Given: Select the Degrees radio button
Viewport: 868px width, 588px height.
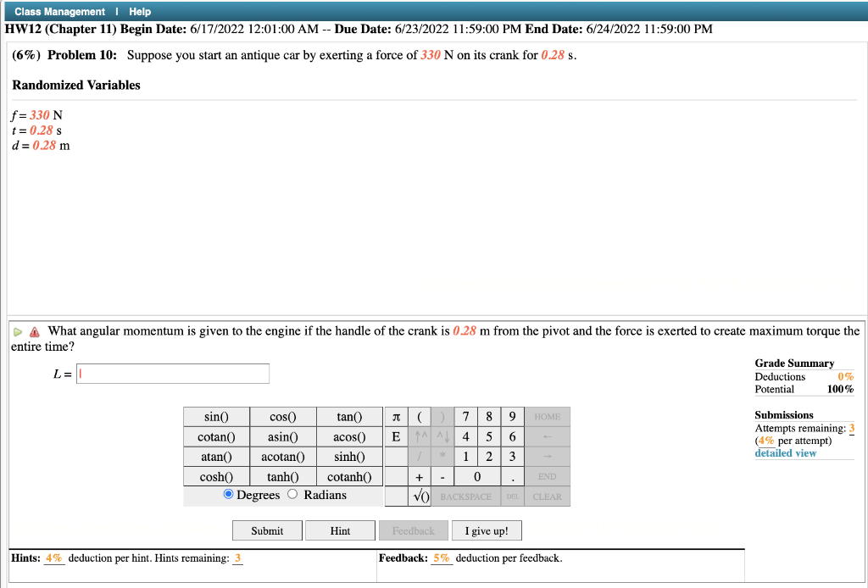Looking at the screenshot, I should point(227,495).
